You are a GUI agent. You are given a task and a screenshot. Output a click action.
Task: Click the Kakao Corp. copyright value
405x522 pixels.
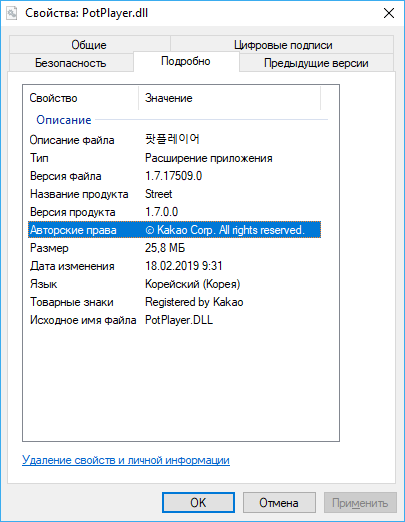pos(225,230)
